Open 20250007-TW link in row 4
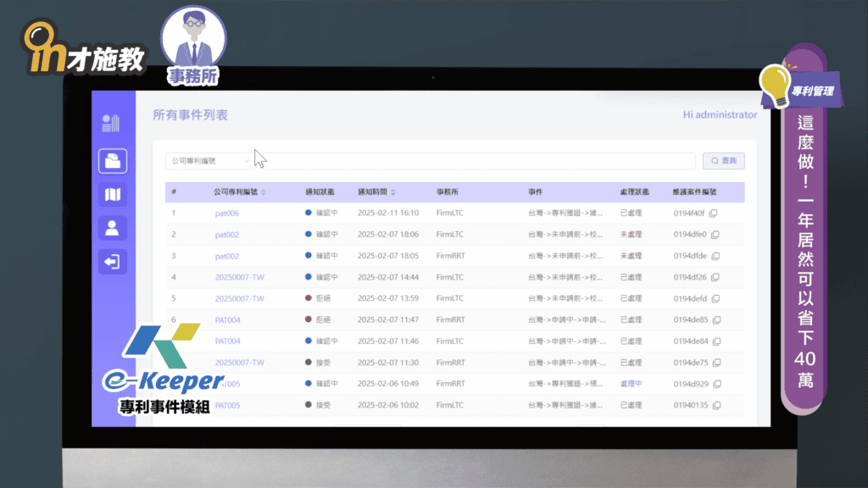 pyautogui.click(x=239, y=277)
